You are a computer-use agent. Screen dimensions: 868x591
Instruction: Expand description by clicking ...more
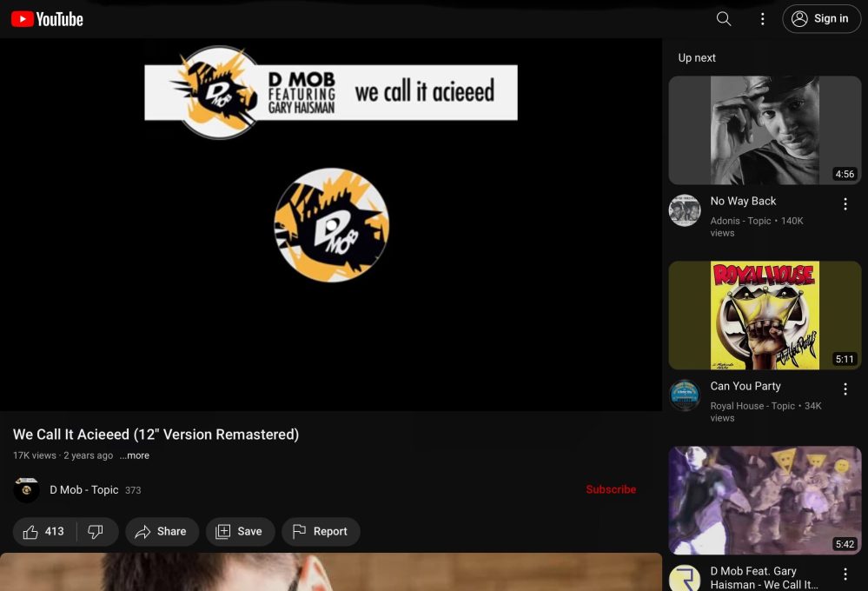click(135, 455)
